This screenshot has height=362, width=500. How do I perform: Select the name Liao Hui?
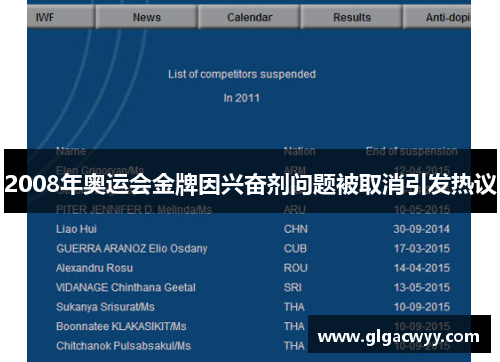tap(76, 229)
